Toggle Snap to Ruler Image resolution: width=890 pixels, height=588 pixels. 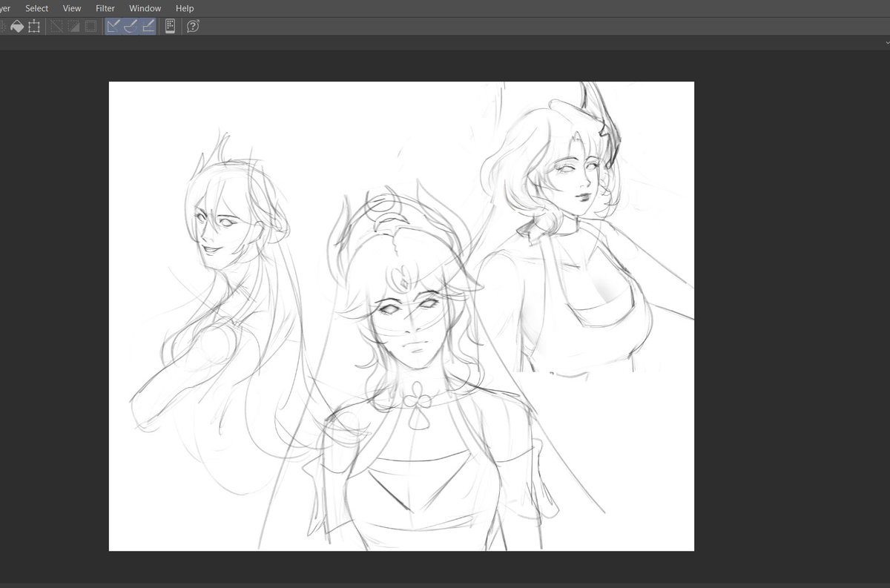coord(113,27)
